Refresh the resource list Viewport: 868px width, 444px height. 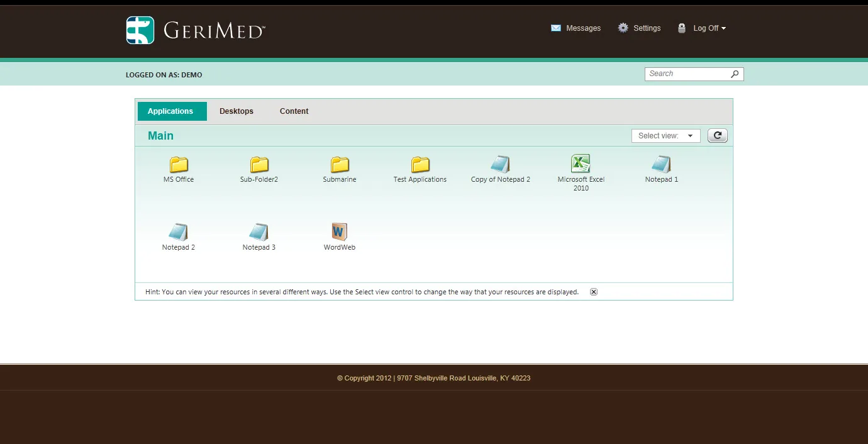tap(718, 135)
